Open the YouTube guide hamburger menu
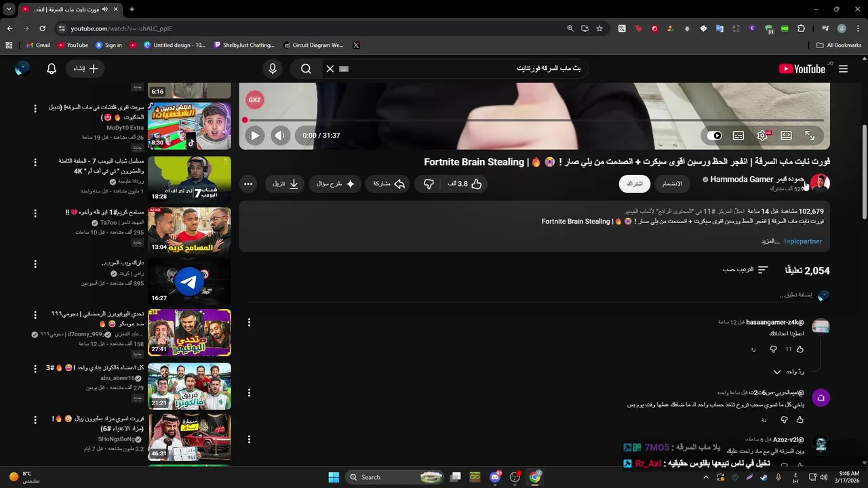The image size is (868, 488). coord(843,68)
